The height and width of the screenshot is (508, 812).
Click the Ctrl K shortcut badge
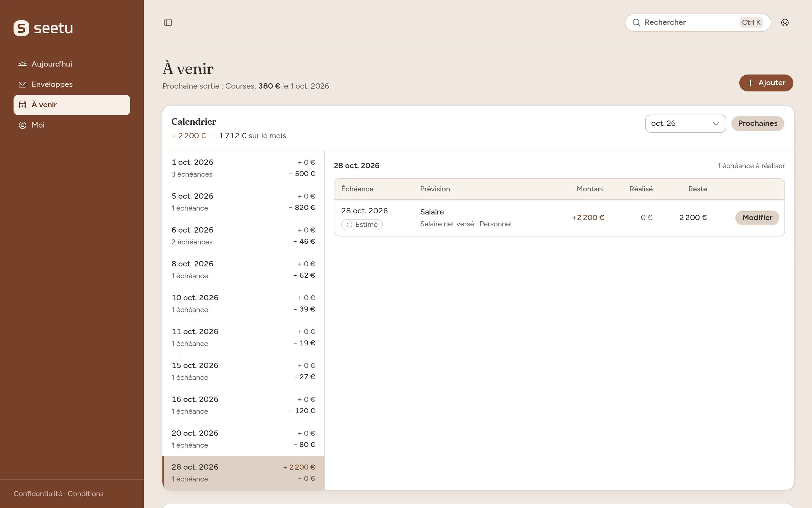751,23
